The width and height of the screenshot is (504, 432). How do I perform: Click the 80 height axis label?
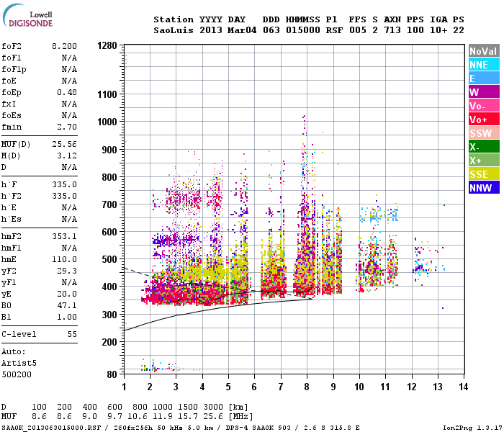pyautogui.click(x=112, y=374)
